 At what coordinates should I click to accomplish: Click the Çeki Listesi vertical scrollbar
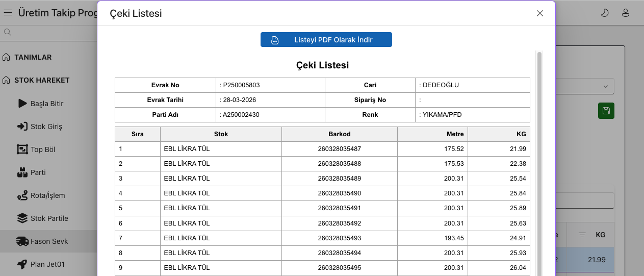[x=539, y=153]
